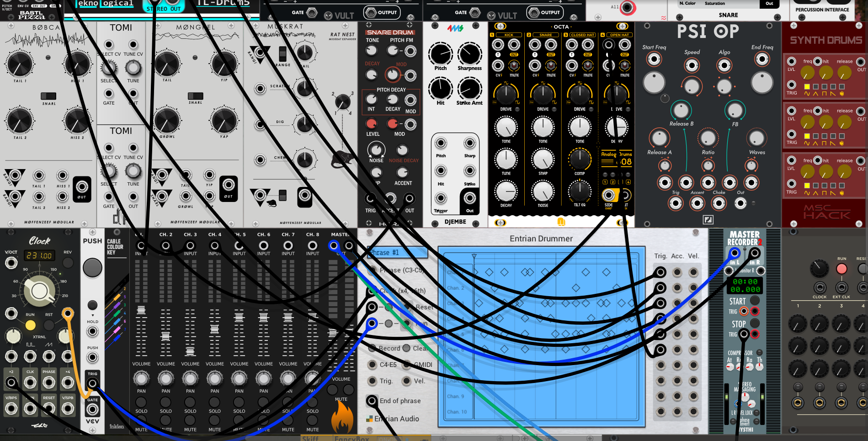Click the CH. 2 volume fader handle
Image resolution: width=868 pixels, height=441 pixels.
(x=166, y=336)
